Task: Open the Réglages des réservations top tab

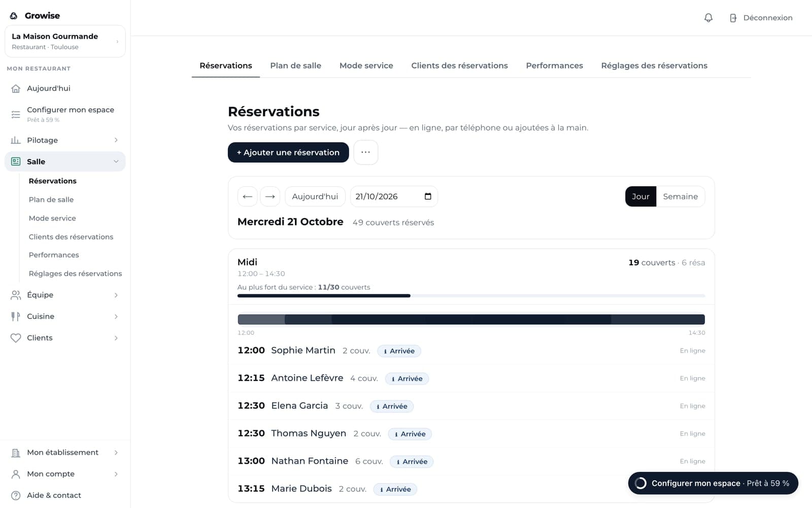Action: 654,66
